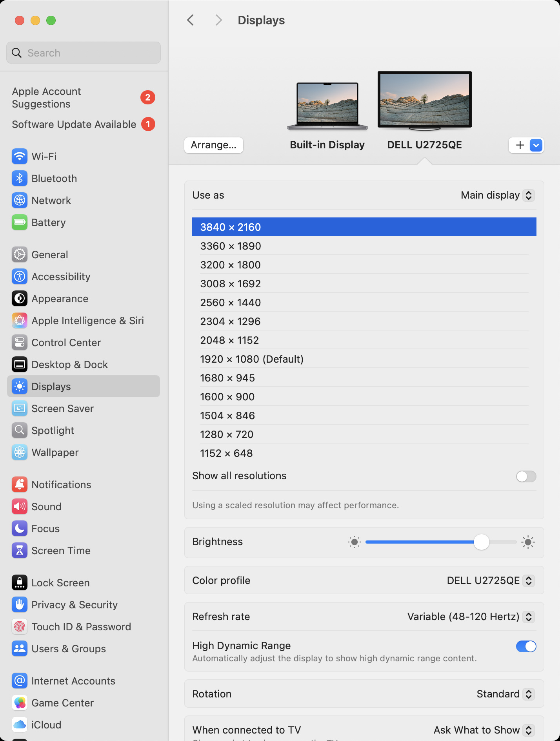Open the Notifications bell icon
The height and width of the screenshot is (741, 560).
click(20, 485)
